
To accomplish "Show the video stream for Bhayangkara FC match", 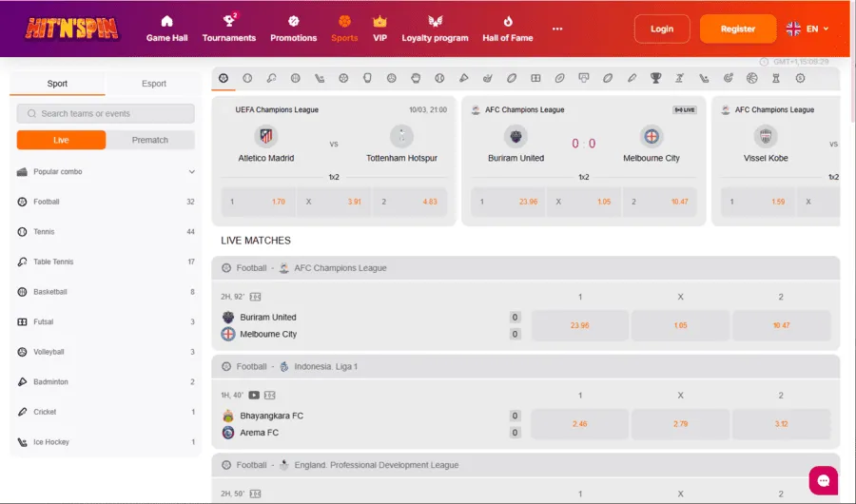I will click(x=254, y=395).
